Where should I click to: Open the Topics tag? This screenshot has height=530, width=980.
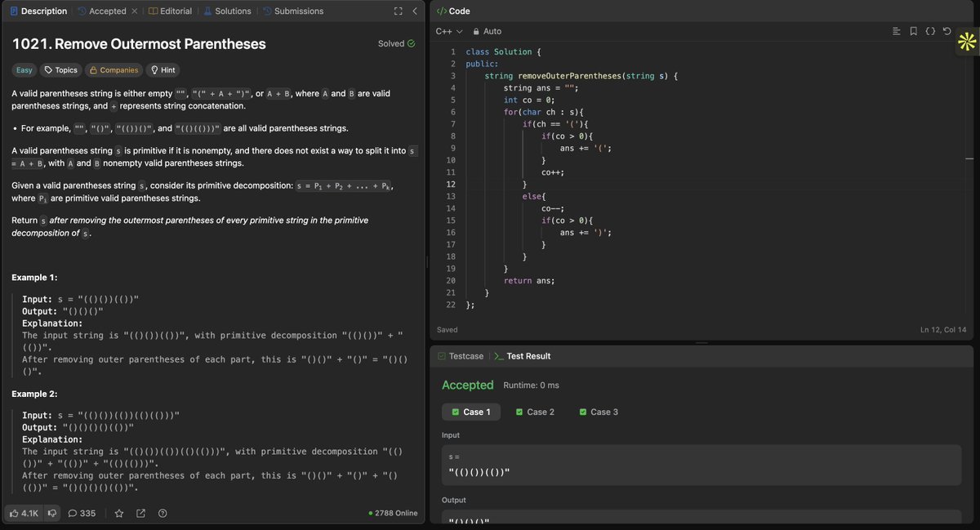(x=61, y=70)
